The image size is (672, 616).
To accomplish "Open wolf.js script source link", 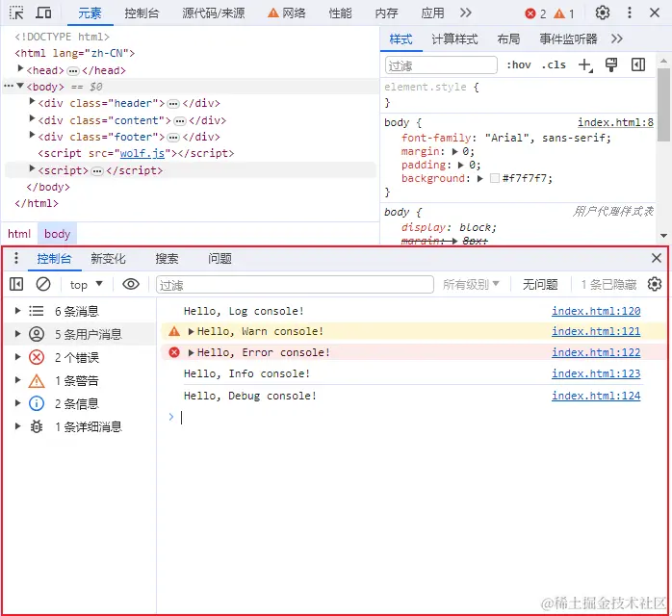I will (x=142, y=154).
